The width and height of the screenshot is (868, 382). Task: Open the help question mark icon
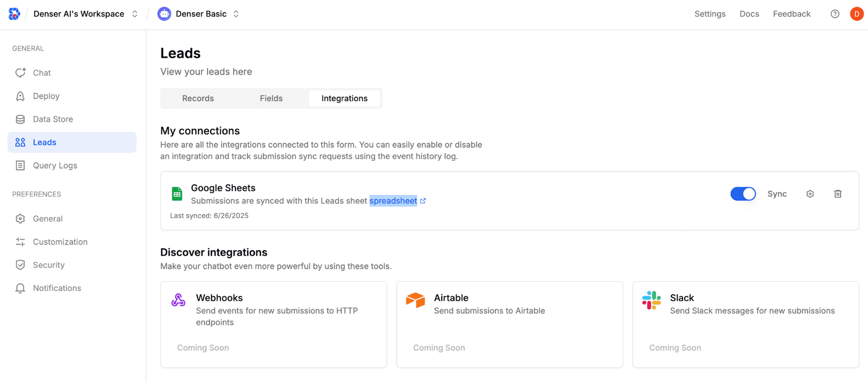pyautogui.click(x=835, y=14)
